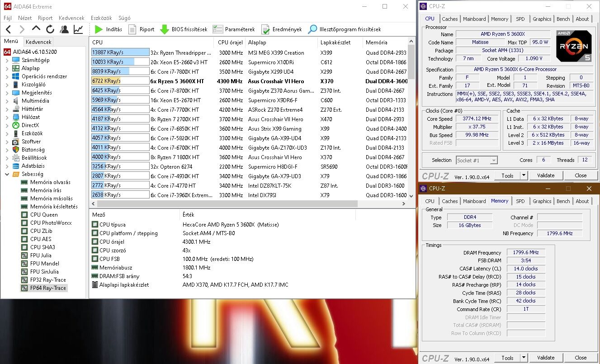Open Súgó menu
This screenshot has width=600, height=364.
(x=124, y=18)
